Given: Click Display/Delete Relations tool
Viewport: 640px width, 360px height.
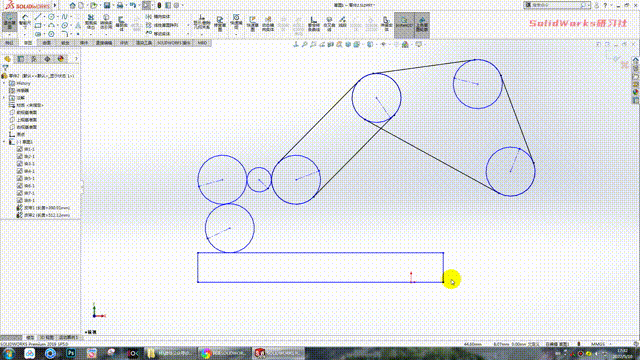Looking at the screenshot, I should pyautogui.click(x=202, y=22).
